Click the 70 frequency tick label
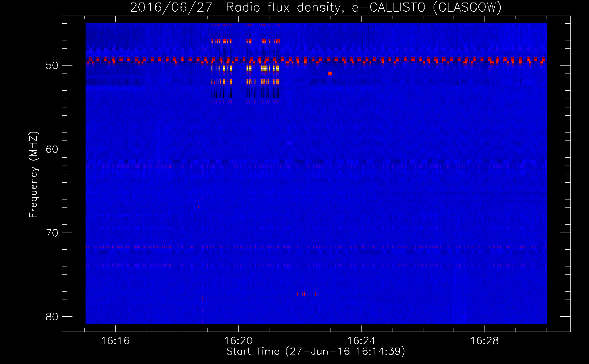589x364 pixels. 52,233
